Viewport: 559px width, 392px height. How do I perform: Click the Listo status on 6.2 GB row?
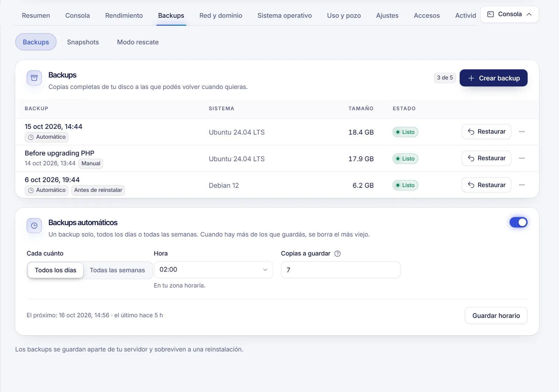(405, 185)
